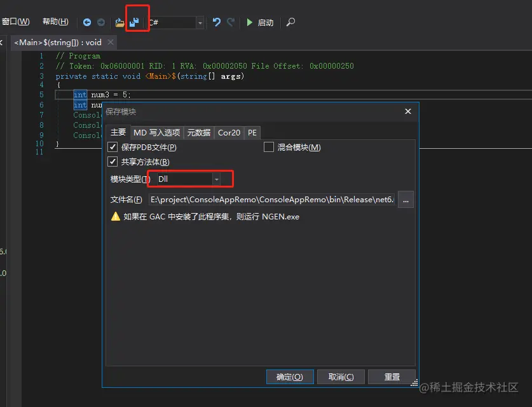Switch to the 元数据 tab
The image size is (532, 407).
[x=199, y=133]
